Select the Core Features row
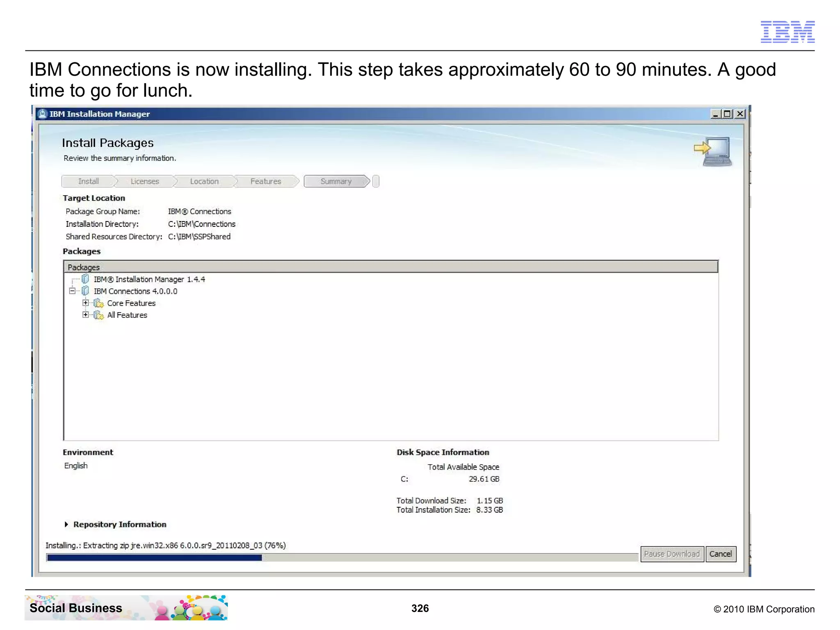The height and width of the screenshot is (630, 840). click(x=131, y=303)
